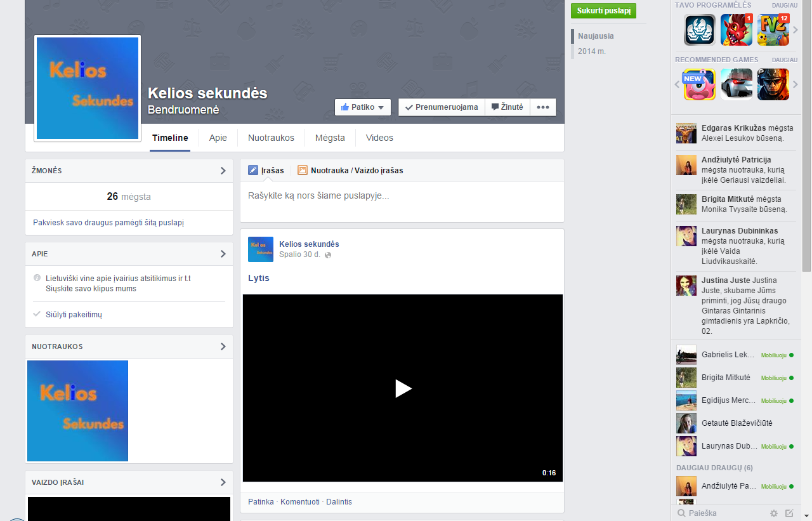The image size is (812, 521).
Task: Open chat with Egidijus Merc...
Action: (x=735, y=400)
